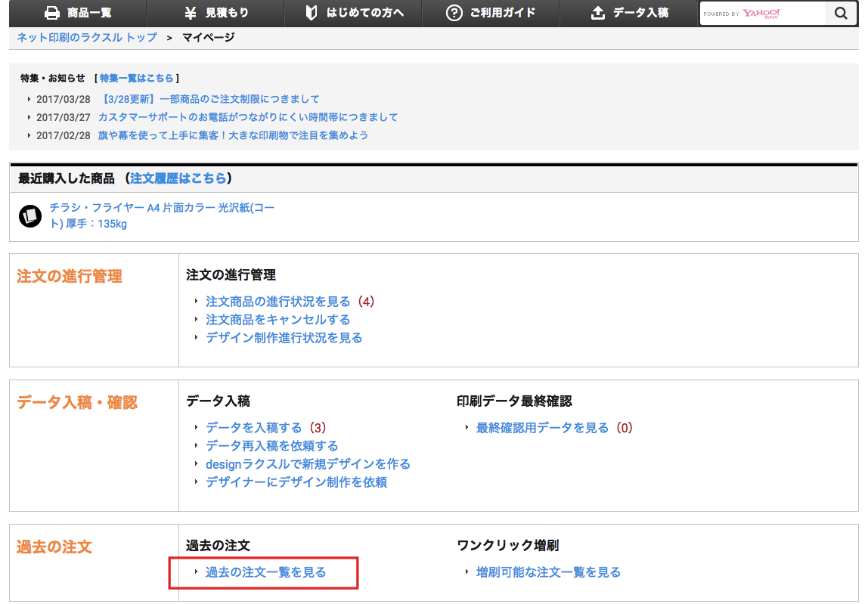Click the upload icon for データ入稿

(x=598, y=13)
